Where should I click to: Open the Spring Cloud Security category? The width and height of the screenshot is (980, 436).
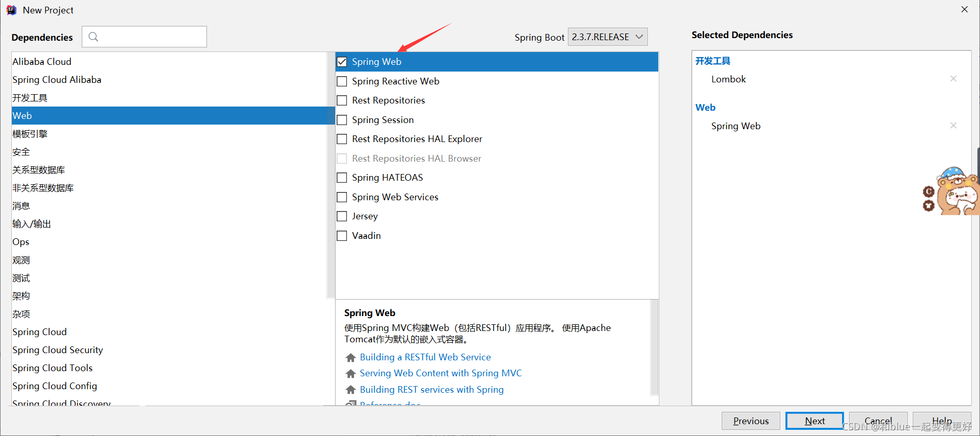169,350
